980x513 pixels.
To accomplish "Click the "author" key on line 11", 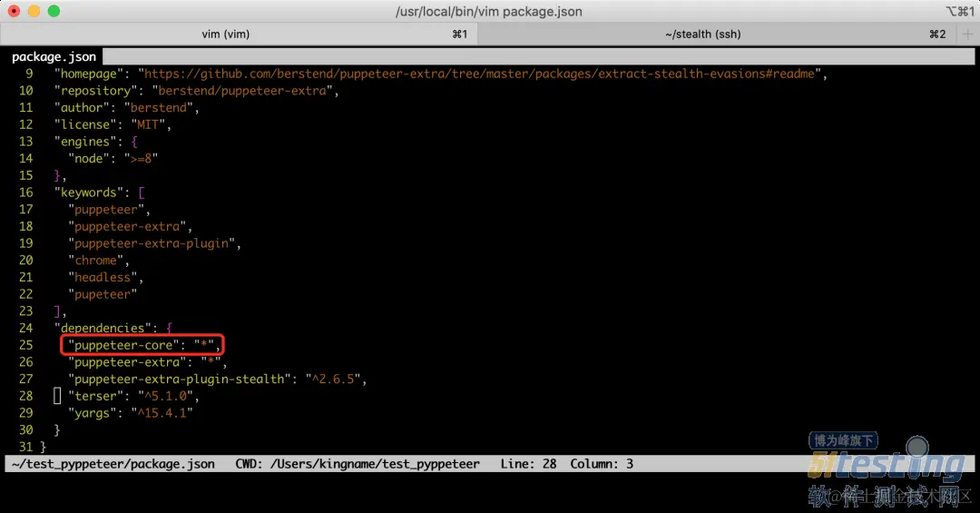I will click(82, 108).
